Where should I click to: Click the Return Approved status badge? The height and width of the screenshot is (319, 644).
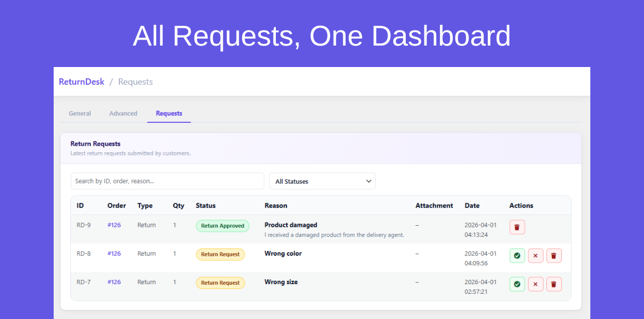tap(222, 226)
